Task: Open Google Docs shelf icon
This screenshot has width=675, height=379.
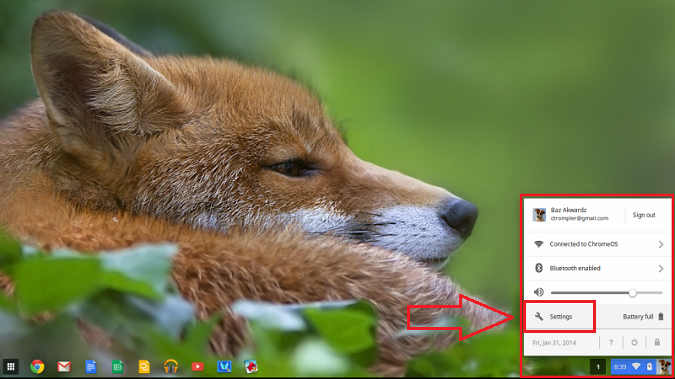Action: (90, 367)
